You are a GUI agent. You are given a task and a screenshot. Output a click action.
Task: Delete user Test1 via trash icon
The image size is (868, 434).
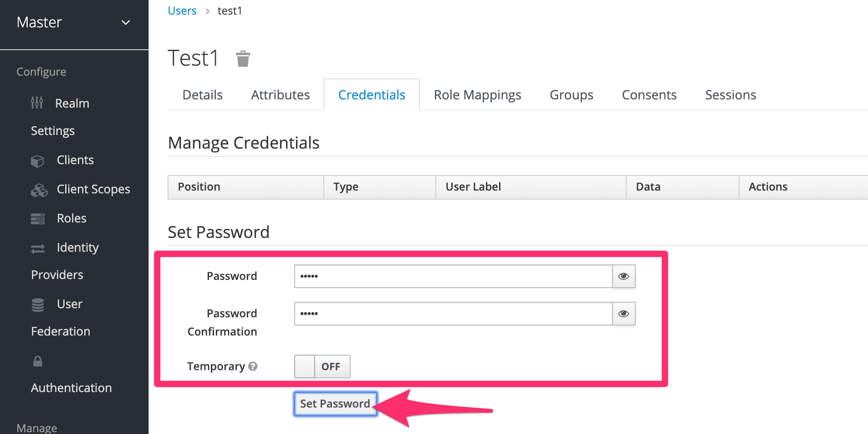243,59
